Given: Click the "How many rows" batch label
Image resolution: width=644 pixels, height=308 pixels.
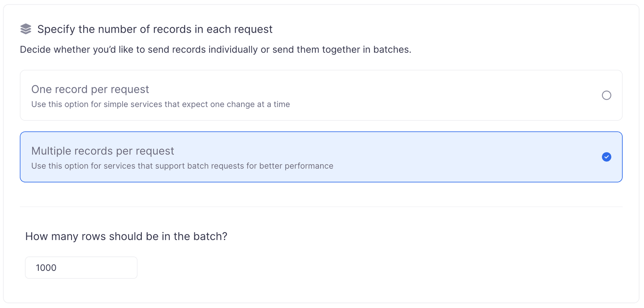Looking at the screenshot, I should 126,236.
